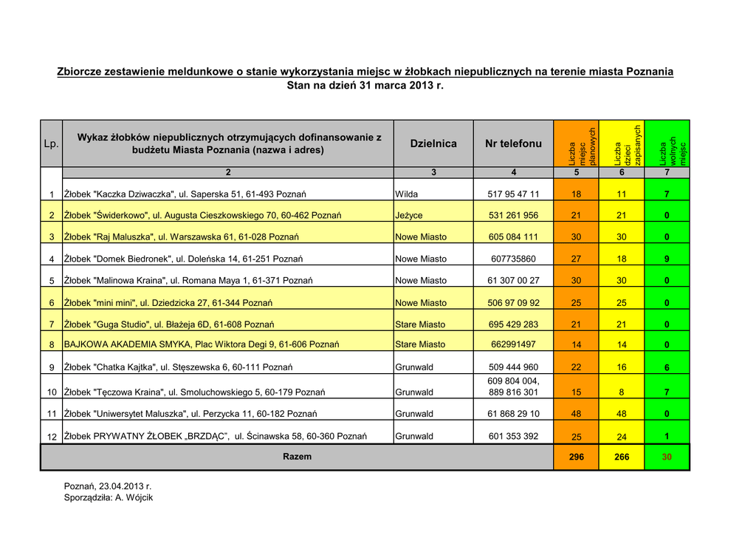Click the Żłobek "Domek Biedronek" entry
This screenshot has height=535, width=756.
click(184, 259)
